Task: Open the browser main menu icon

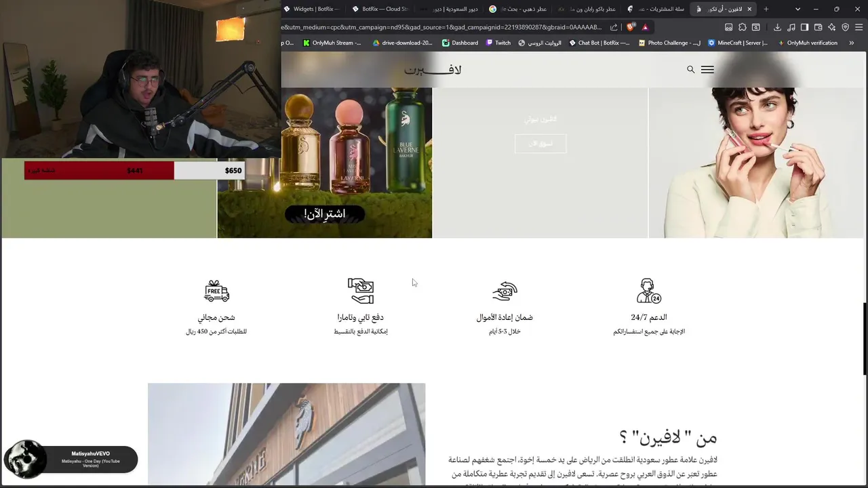Action: 859,27
